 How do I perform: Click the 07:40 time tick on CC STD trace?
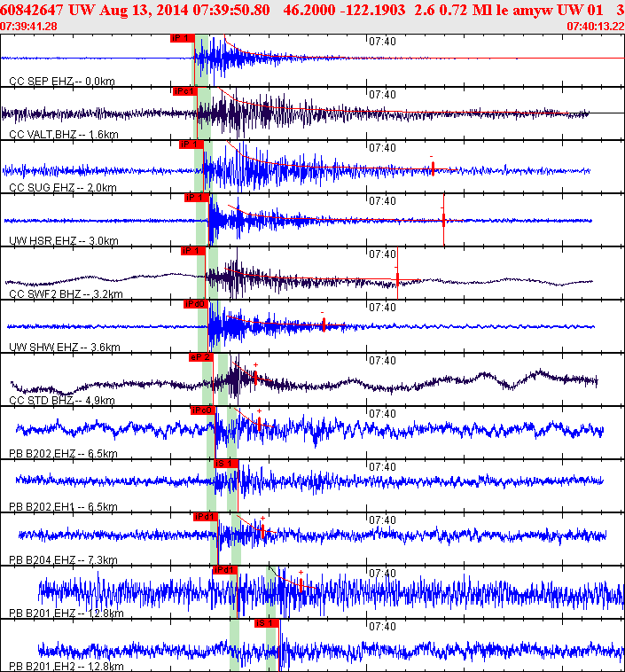(382, 361)
